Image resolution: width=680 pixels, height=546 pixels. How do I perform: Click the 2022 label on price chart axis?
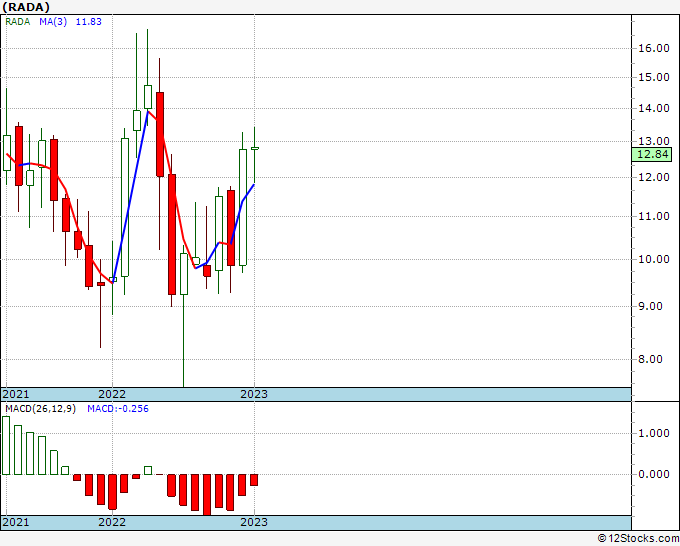(x=112, y=394)
